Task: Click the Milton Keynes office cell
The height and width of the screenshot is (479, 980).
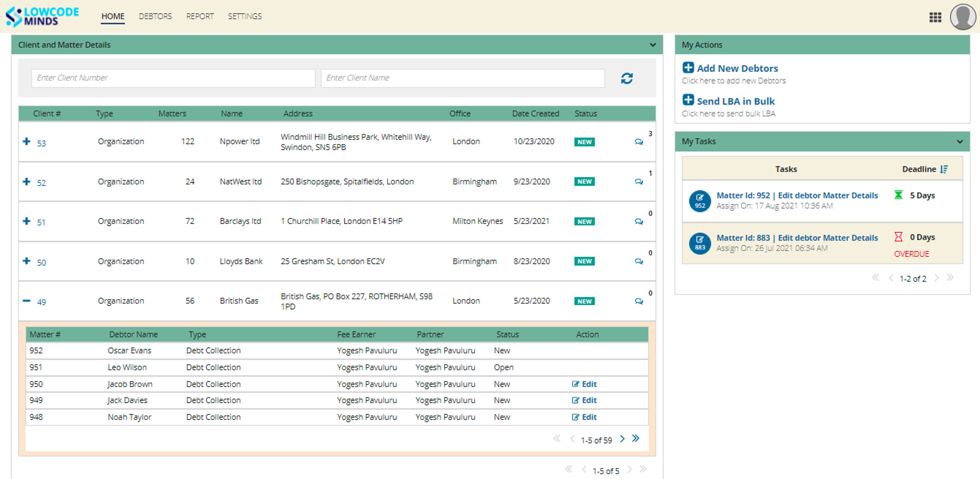Action: [477, 221]
